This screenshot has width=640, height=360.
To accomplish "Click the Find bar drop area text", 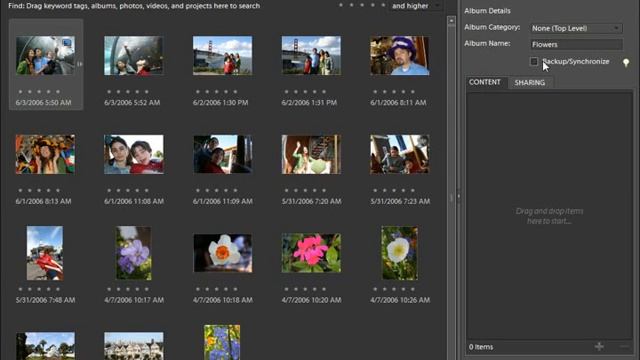I will click(x=134, y=6).
